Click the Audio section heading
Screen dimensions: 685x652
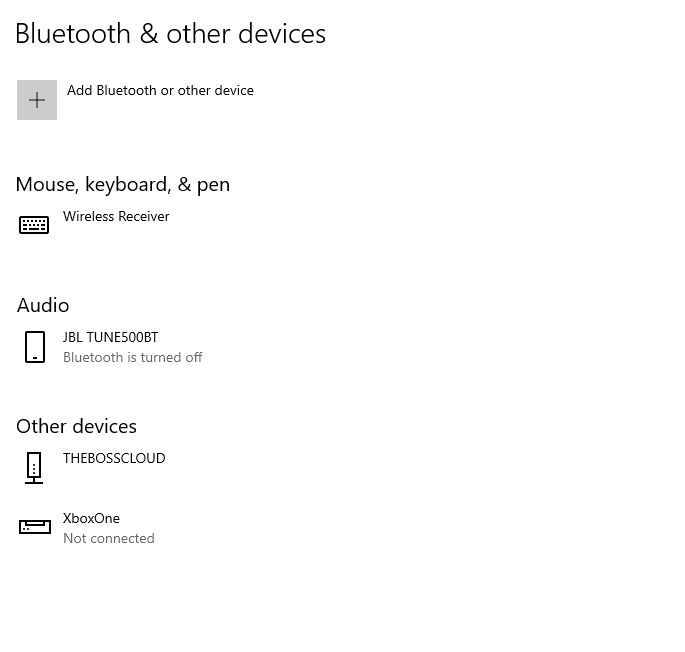pos(43,305)
